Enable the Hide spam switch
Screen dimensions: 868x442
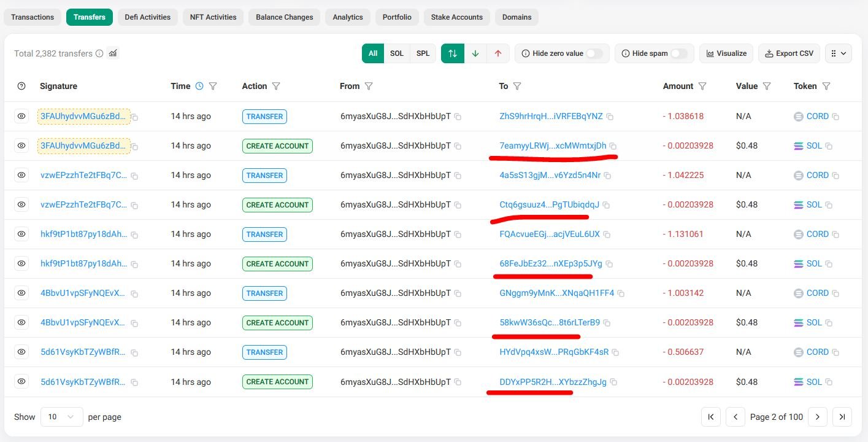point(678,53)
